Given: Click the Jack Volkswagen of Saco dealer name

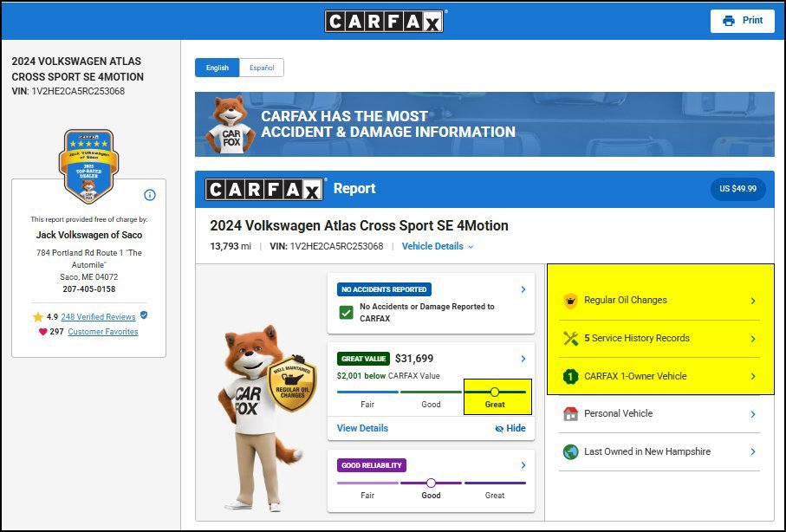Looking at the screenshot, I should 88,235.
